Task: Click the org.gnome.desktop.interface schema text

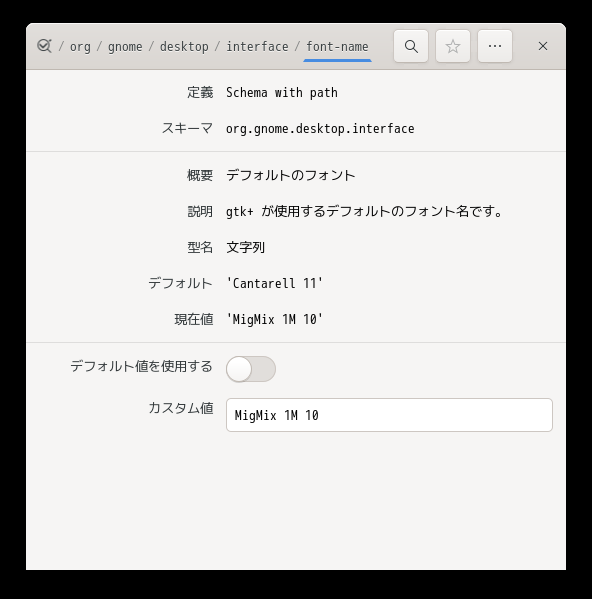Action: click(320, 129)
